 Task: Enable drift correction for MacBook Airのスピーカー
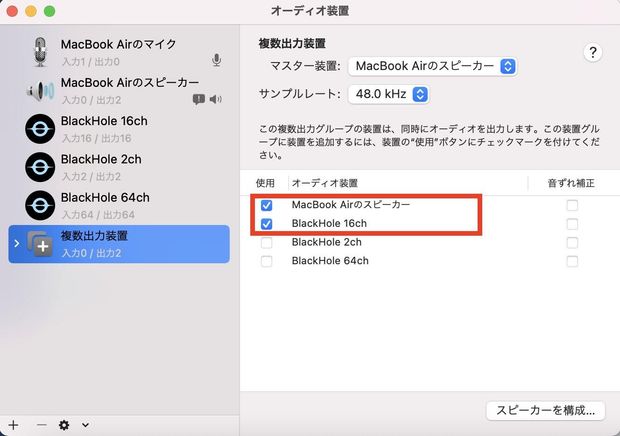tap(572, 205)
